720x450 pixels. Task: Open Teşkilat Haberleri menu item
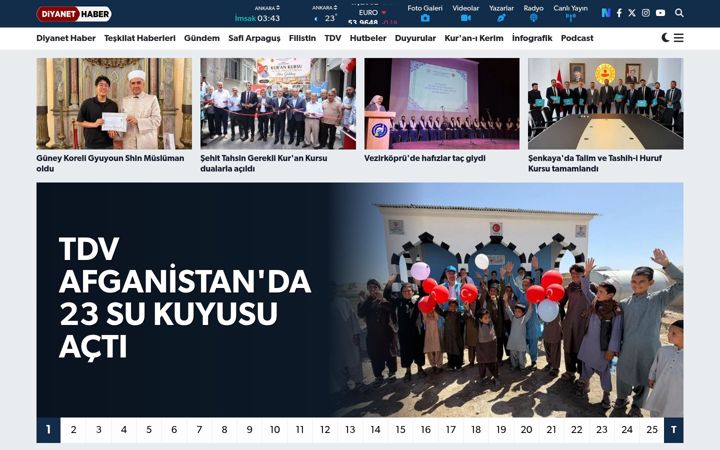coord(140,38)
